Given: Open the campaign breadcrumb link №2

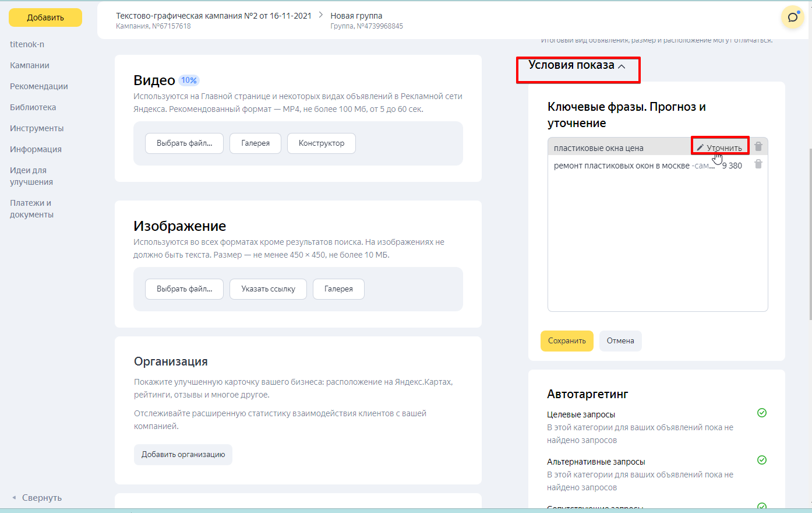Looking at the screenshot, I should click(x=214, y=16).
